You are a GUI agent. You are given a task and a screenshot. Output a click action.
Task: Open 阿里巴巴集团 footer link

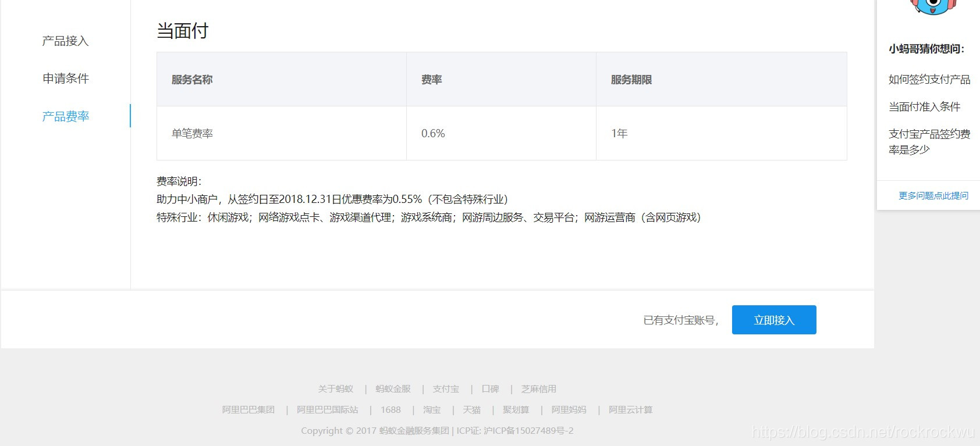tap(248, 410)
